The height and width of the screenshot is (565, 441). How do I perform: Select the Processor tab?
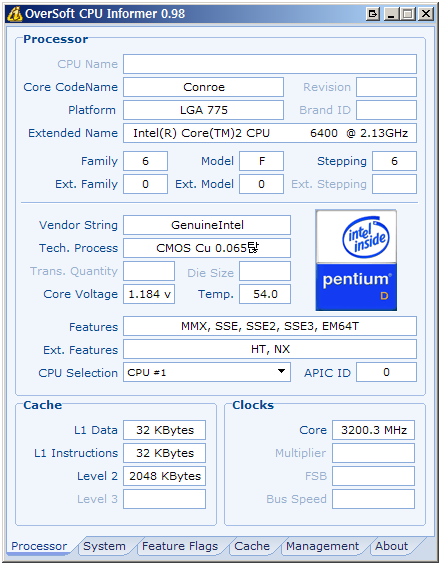pos(39,546)
